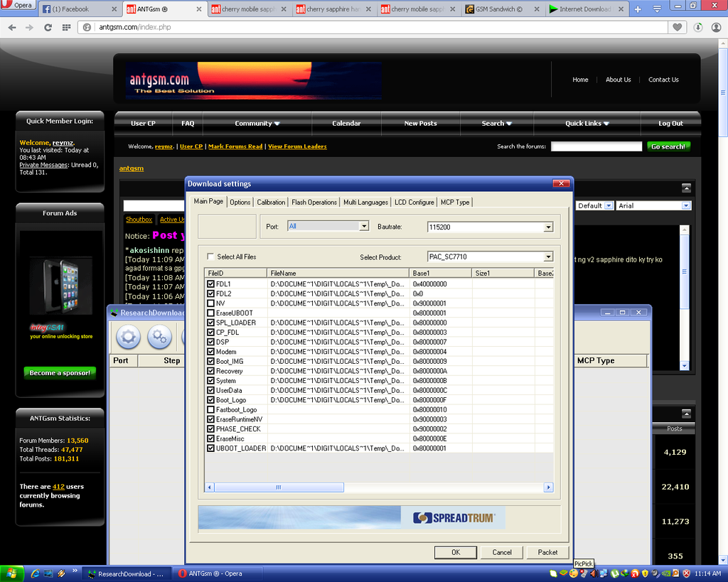Screen dimensions: 728x582
Task: Click the Internet Explorer quick launch icon
Action: [x=33, y=573]
